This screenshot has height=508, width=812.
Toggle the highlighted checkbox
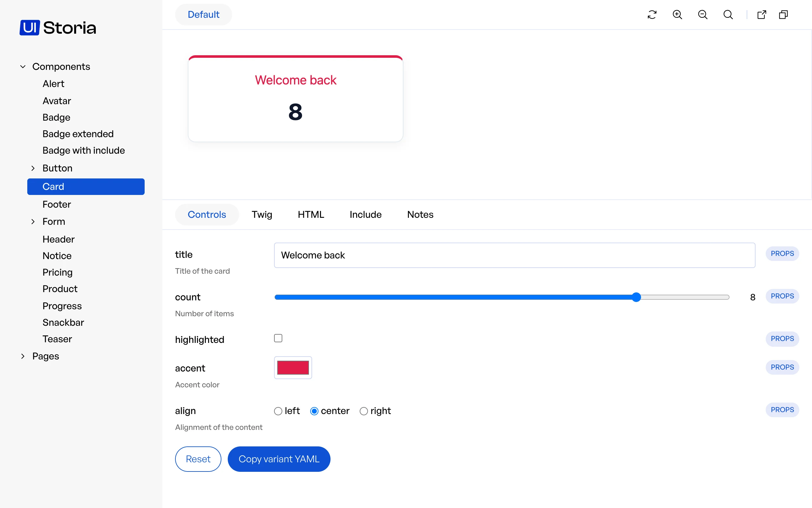coord(278,338)
